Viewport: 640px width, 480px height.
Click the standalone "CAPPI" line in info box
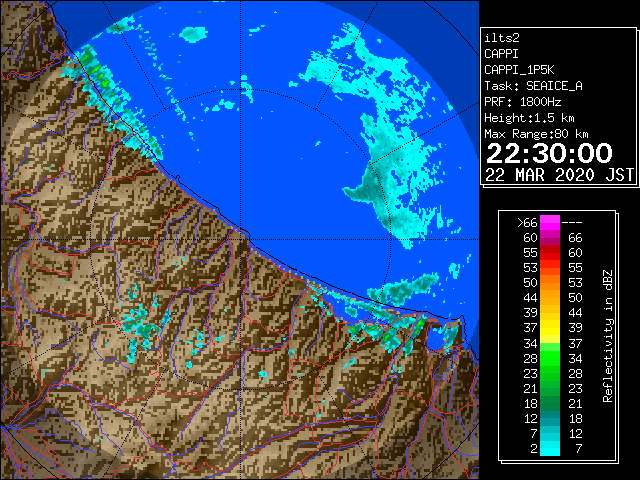[501, 54]
